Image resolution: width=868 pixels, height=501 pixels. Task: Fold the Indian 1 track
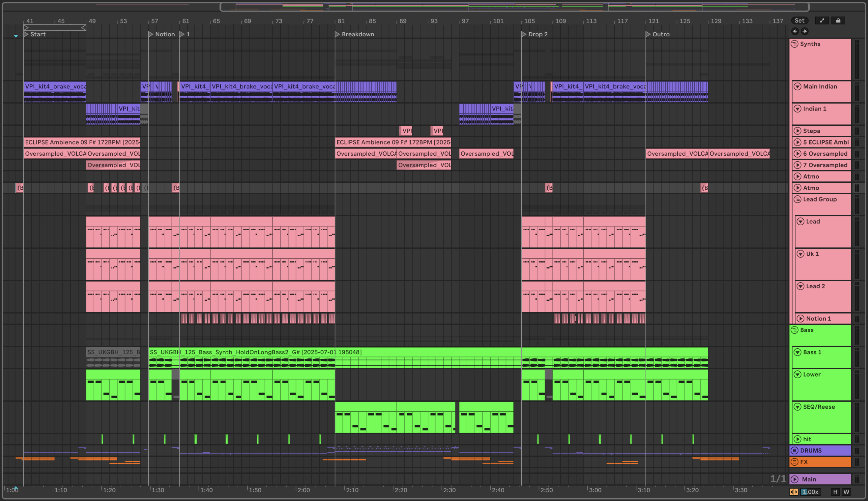[797, 109]
